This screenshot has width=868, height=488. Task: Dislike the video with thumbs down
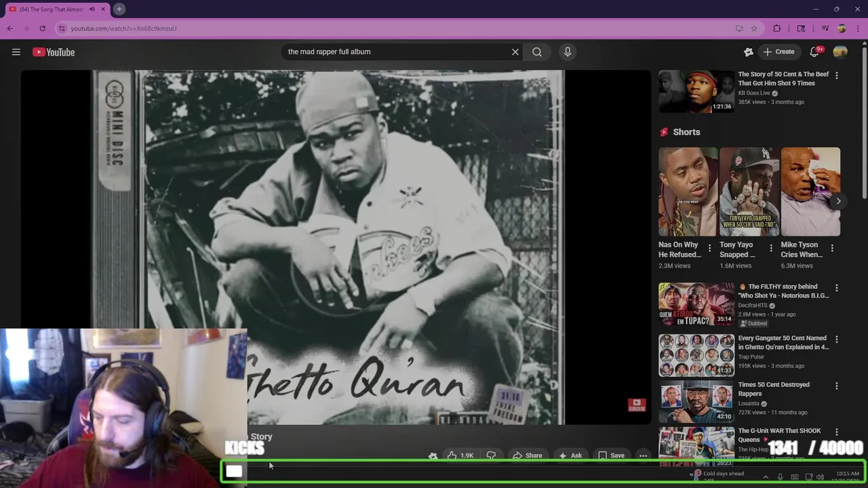point(492,455)
